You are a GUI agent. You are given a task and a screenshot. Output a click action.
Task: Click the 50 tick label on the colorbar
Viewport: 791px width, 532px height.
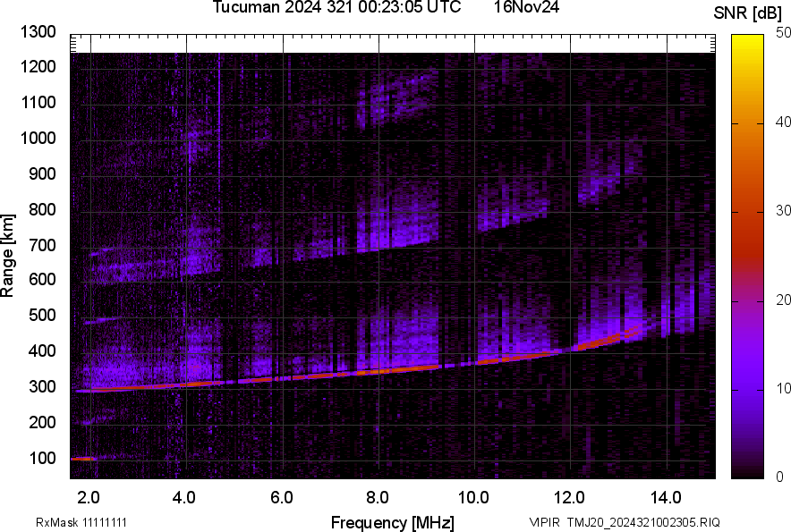pos(784,33)
